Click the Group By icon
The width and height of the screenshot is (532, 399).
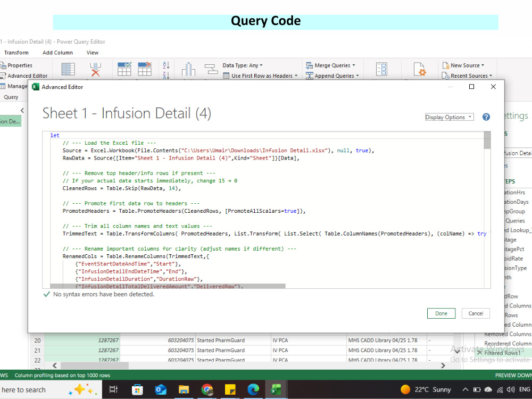211,69
